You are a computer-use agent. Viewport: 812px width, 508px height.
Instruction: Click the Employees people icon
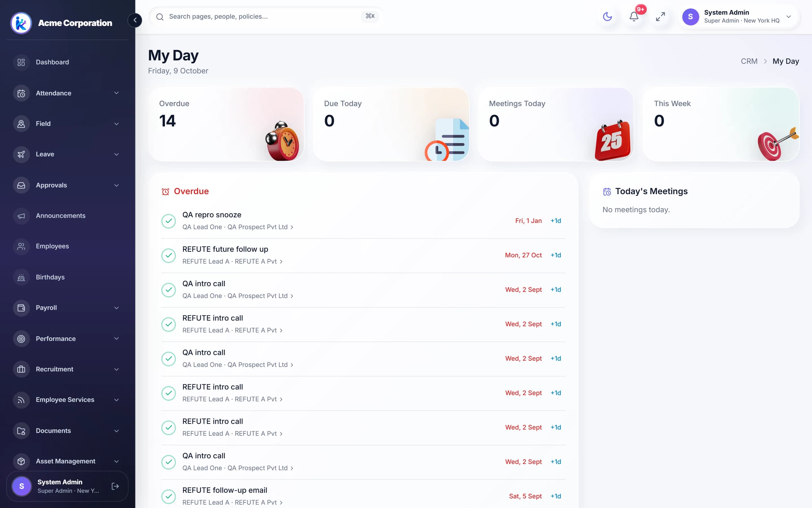pyautogui.click(x=21, y=246)
